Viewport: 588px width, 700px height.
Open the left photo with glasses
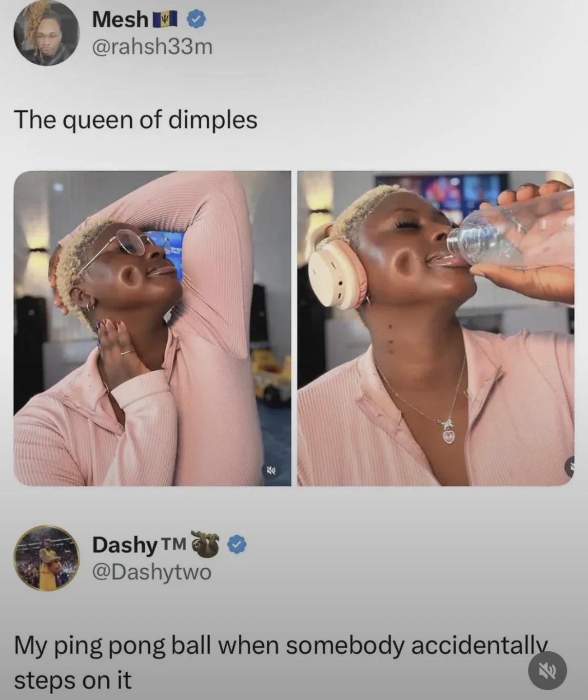tap(152, 328)
